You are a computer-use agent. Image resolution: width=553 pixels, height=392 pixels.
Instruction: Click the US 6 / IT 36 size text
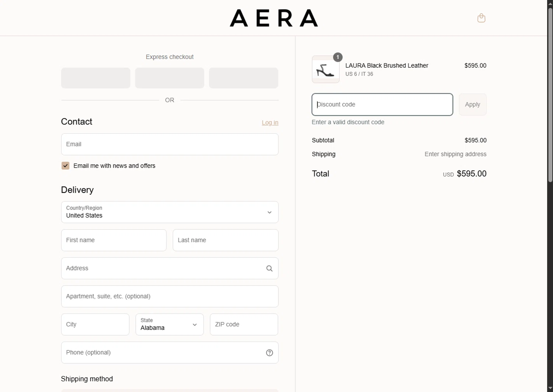coord(359,74)
